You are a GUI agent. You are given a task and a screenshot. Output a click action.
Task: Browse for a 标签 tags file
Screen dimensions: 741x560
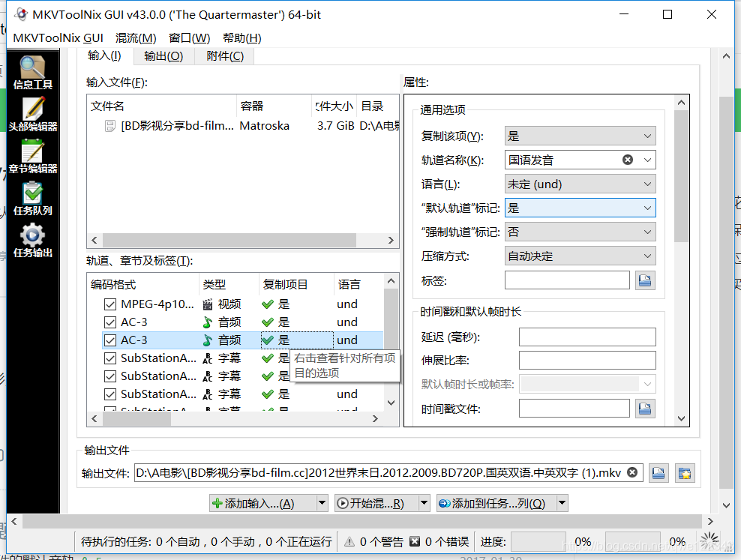tap(645, 280)
